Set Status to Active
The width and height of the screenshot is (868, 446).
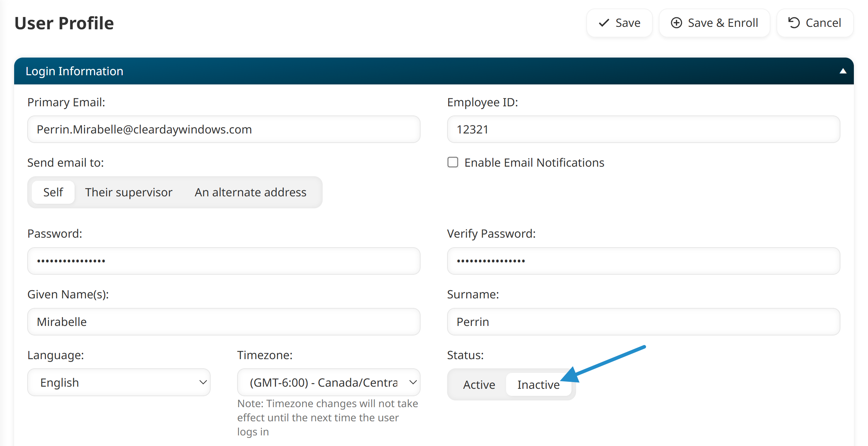pyautogui.click(x=479, y=385)
